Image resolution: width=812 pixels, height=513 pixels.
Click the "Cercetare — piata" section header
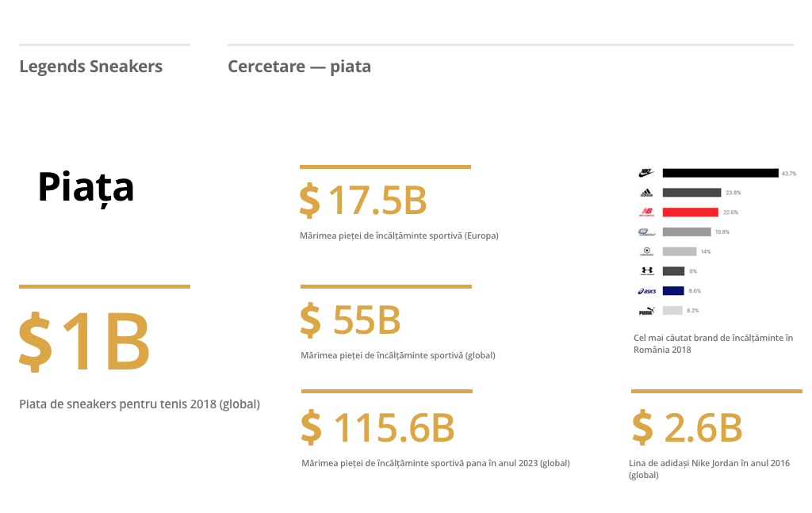click(299, 67)
